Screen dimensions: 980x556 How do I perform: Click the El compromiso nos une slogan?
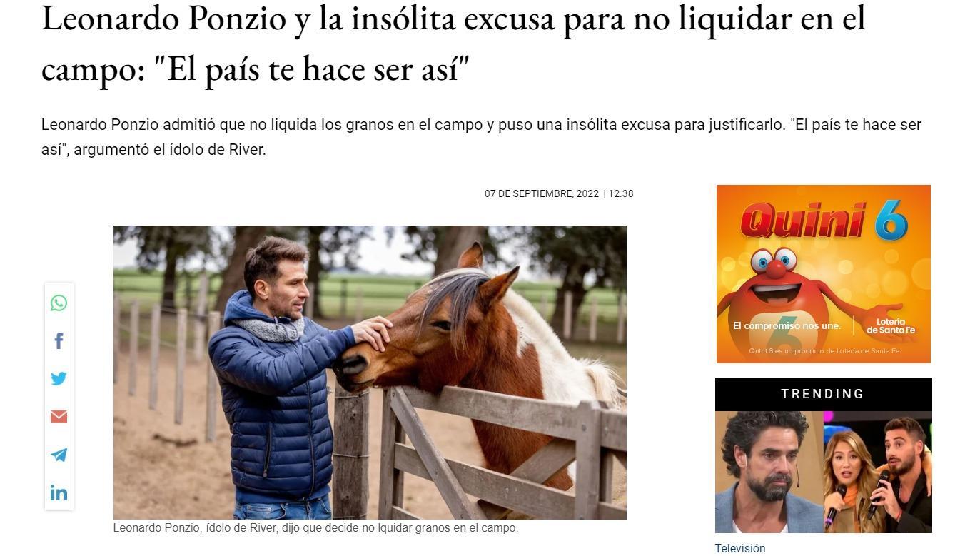click(787, 325)
